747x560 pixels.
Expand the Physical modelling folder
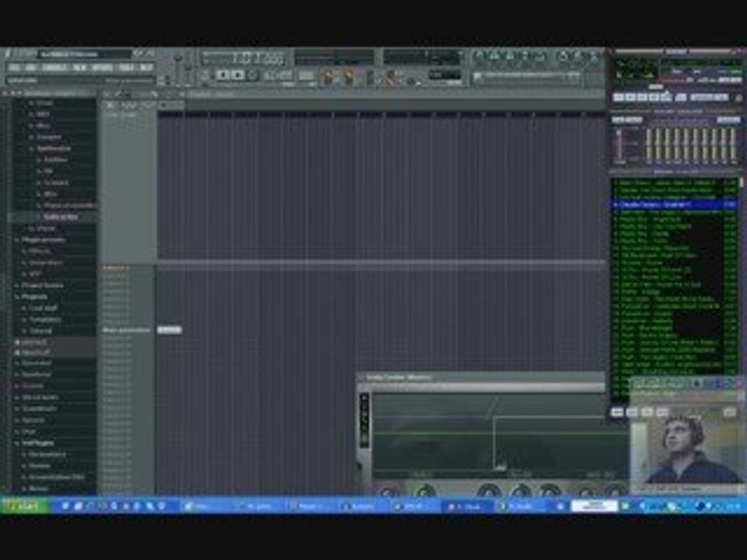pos(69,205)
